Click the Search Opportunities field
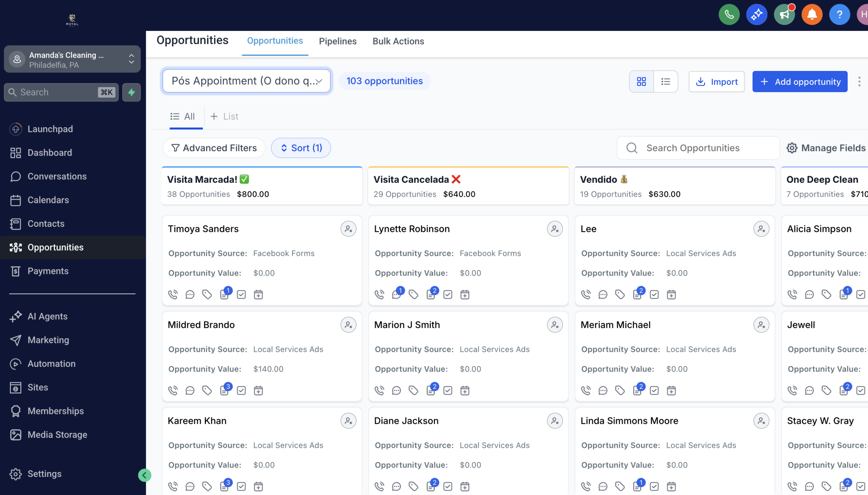 [698, 148]
